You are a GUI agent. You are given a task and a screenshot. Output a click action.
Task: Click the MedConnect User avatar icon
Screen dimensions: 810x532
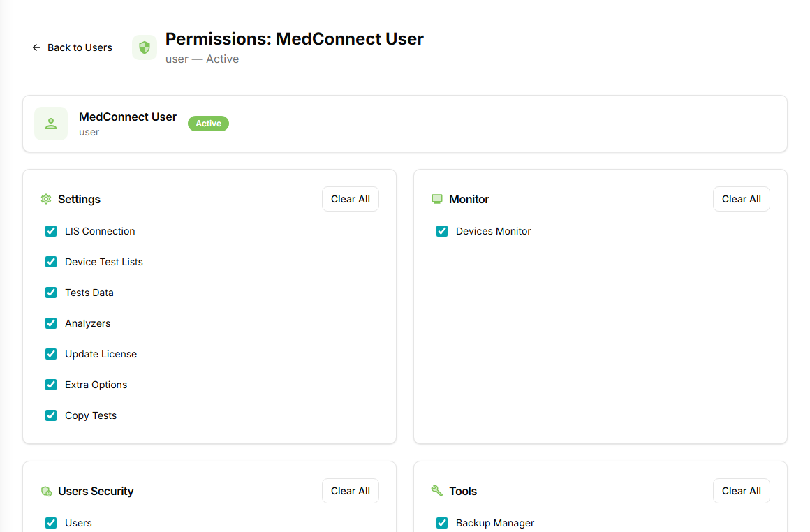pos(50,124)
